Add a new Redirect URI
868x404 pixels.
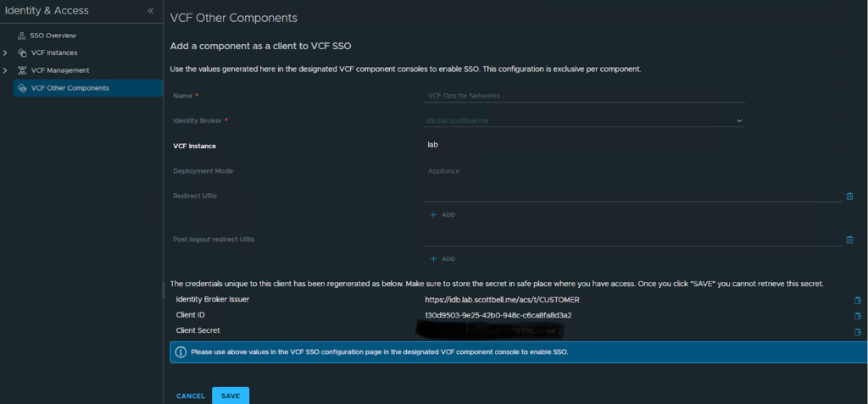tap(442, 215)
